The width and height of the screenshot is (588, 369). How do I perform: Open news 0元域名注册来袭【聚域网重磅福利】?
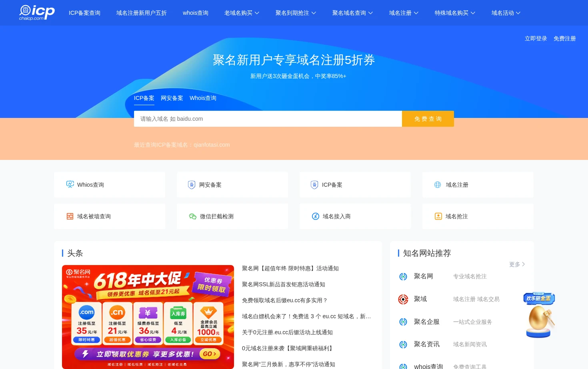point(288,348)
